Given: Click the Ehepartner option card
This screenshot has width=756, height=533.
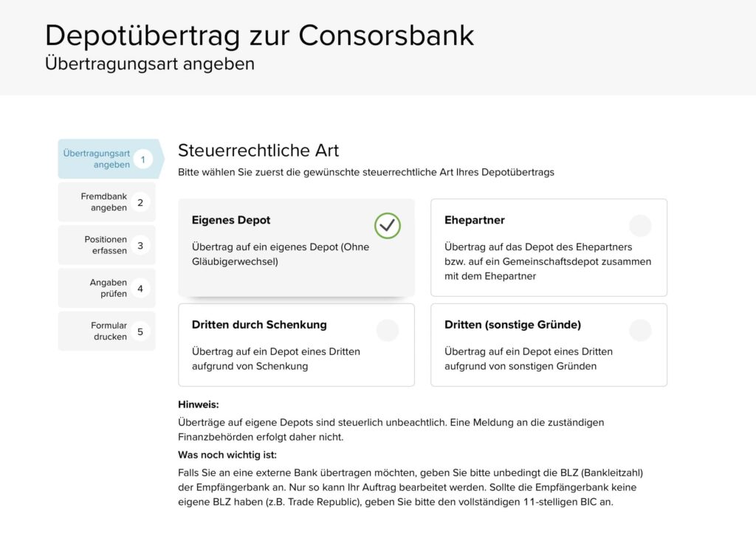Looking at the screenshot, I should click(x=548, y=247).
